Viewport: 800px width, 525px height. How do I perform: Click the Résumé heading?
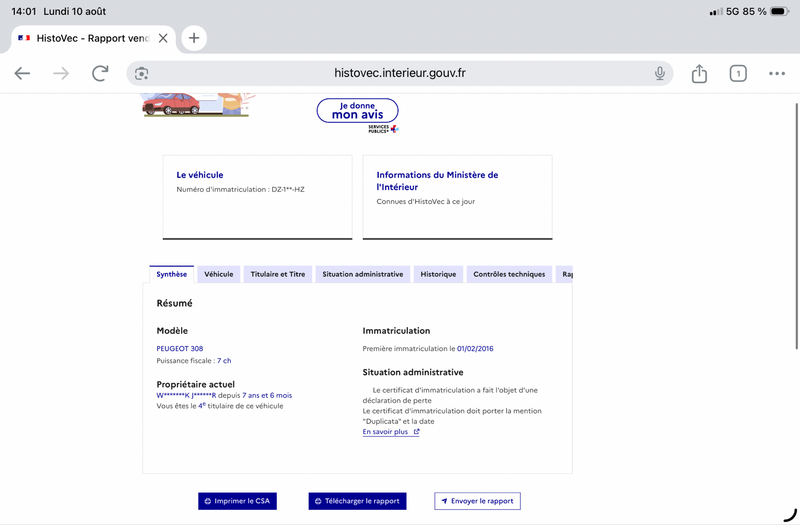(174, 303)
